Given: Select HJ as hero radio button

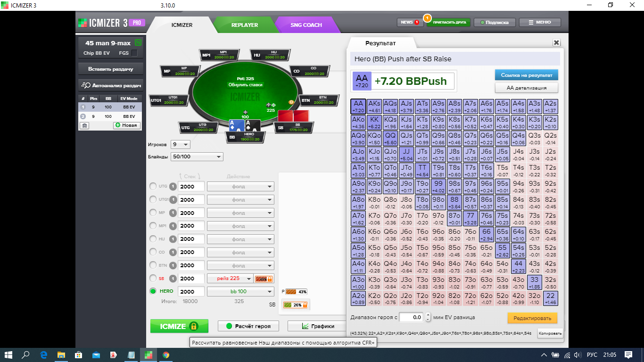Looking at the screenshot, I should (153, 239).
